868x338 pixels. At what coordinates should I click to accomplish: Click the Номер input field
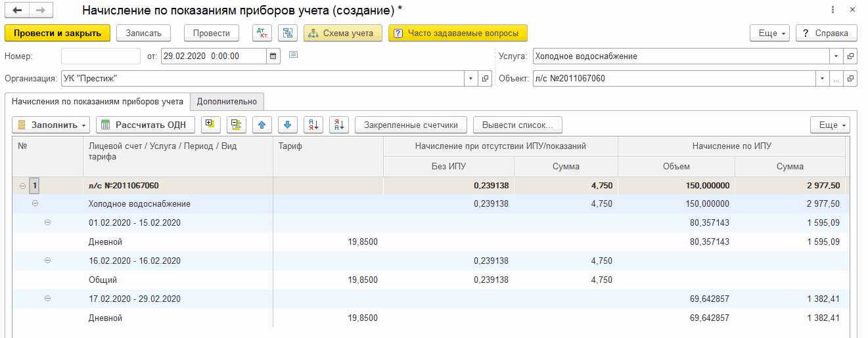point(101,56)
